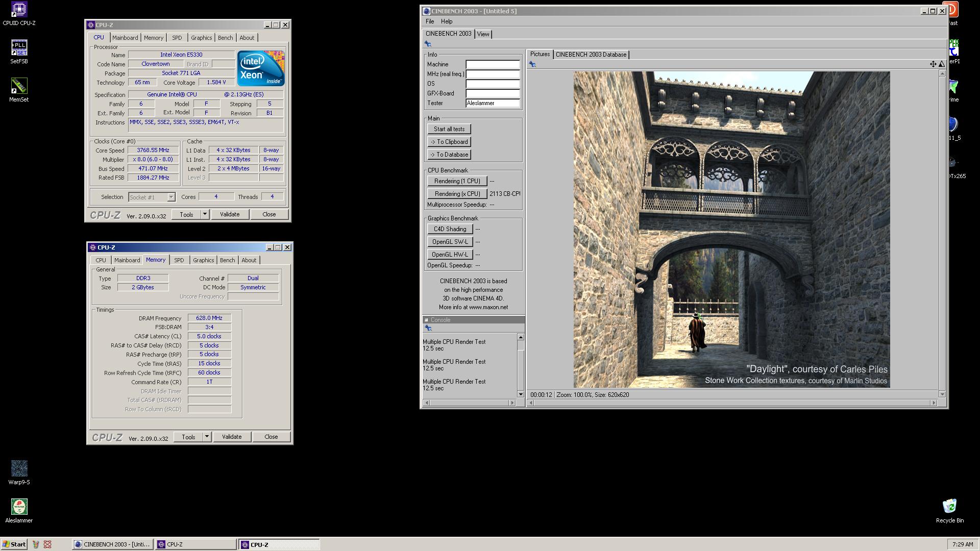Image resolution: width=980 pixels, height=551 pixels.
Task: Switch to CINEBENCH 2003 taskbar button
Action: [112, 544]
